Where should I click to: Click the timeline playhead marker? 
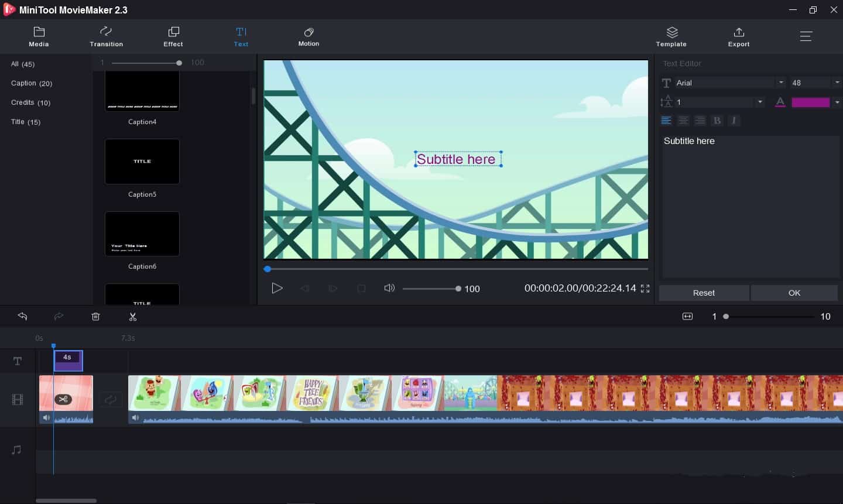(53, 346)
